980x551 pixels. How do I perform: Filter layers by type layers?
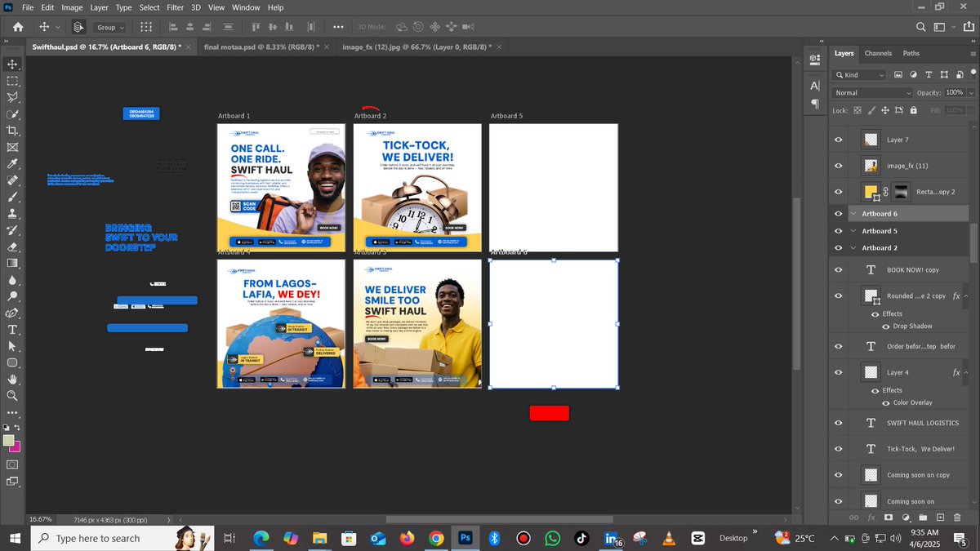(x=929, y=74)
